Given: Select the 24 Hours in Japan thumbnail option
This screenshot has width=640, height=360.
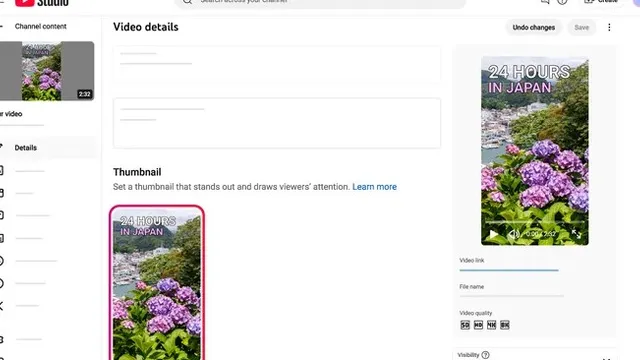Looking at the screenshot, I should [157, 283].
